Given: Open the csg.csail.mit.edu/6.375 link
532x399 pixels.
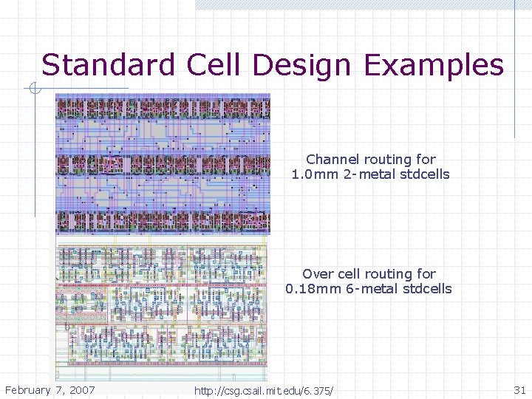Looking at the screenshot, I should click(264, 391).
